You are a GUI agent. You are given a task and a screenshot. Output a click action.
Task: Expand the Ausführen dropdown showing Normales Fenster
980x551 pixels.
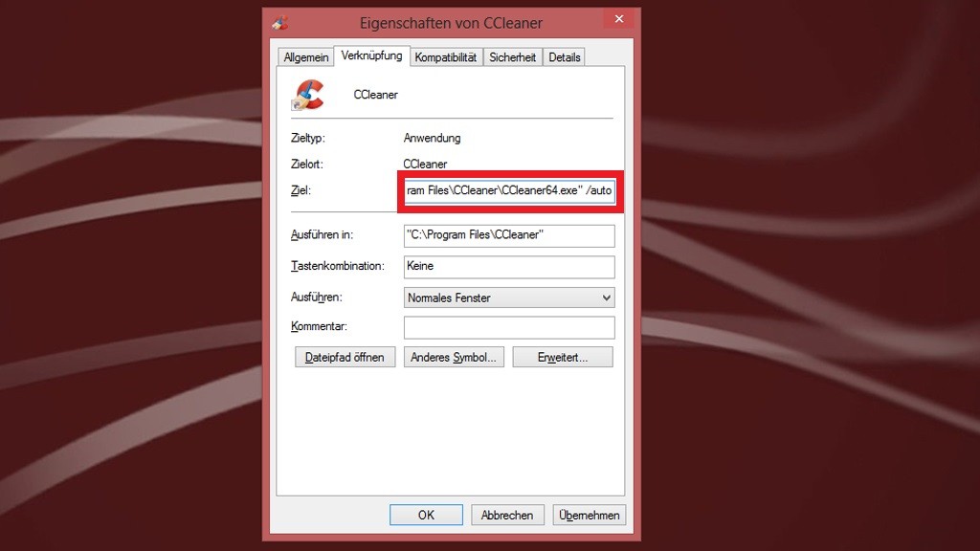508,298
